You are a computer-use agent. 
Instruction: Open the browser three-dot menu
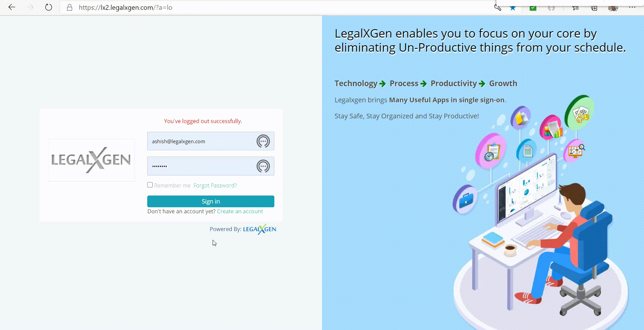point(632,7)
